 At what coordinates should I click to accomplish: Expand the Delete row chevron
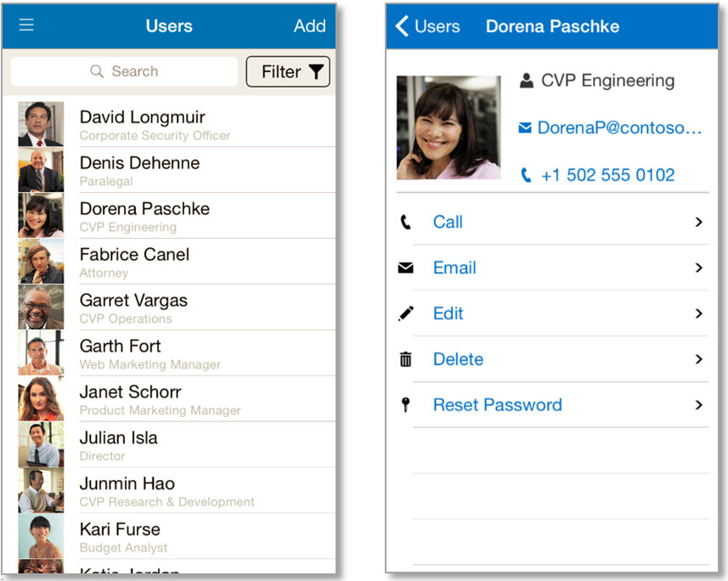coord(699,359)
